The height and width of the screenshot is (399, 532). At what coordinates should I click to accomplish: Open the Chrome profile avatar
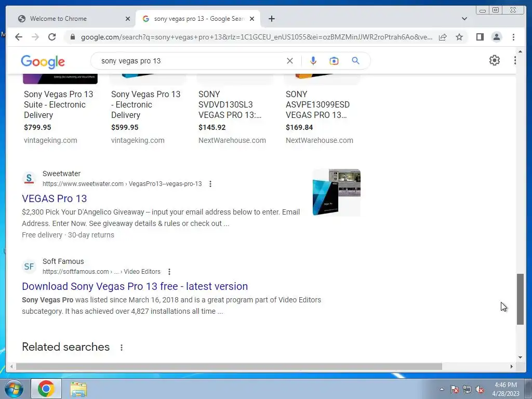click(497, 37)
